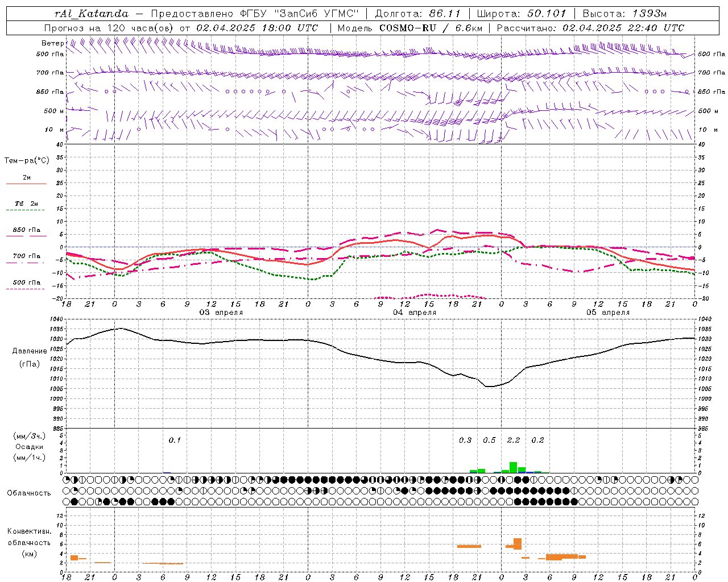The width and height of the screenshot is (728, 582).
Task: Pick the 700 гПа temperature legend entry
Action: click(27, 256)
